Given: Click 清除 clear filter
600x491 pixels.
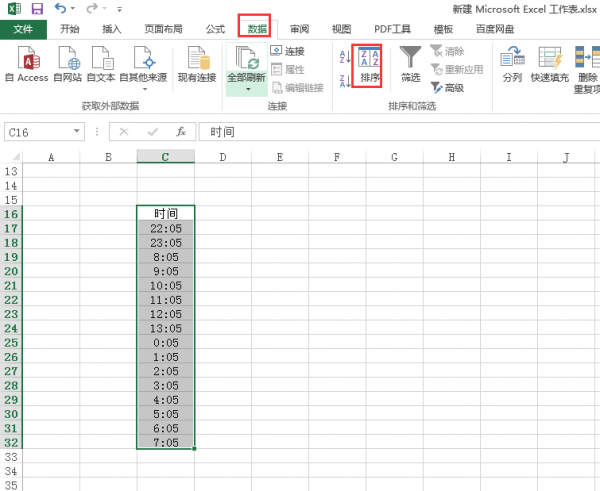Looking at the screenshot, I should [x=447, y=51].
